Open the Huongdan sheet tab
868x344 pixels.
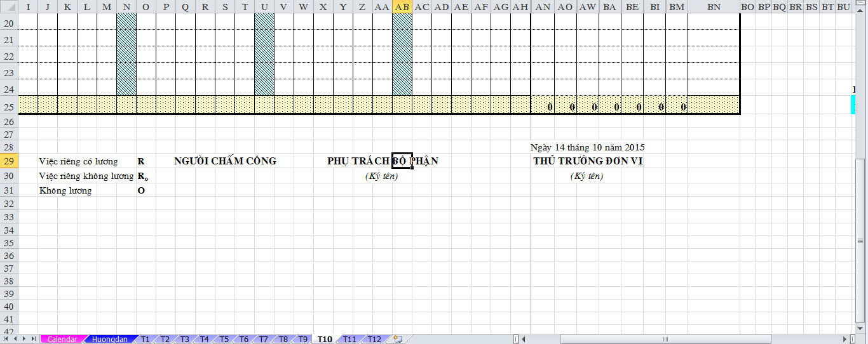[110, 340]
